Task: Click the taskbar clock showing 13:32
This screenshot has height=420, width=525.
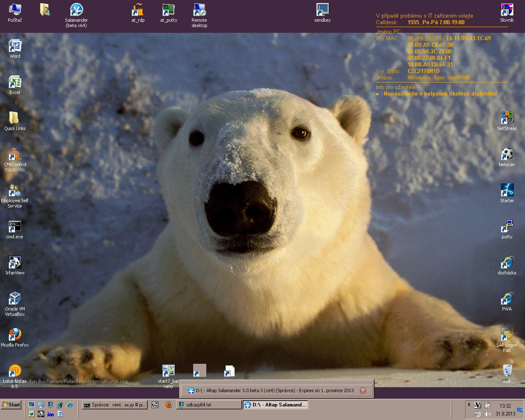Action: pos(505,406)
